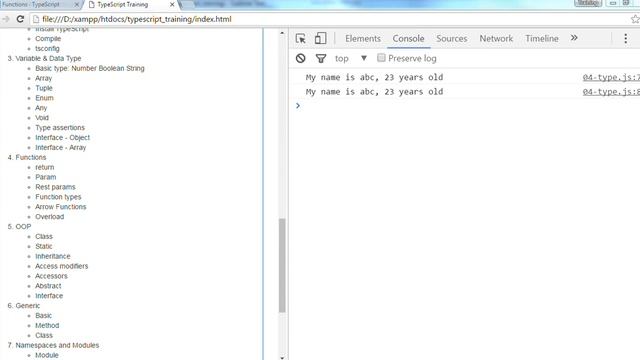Switch to the Console panel
This screenshot has height=360, width=640.
pos(408,38)
